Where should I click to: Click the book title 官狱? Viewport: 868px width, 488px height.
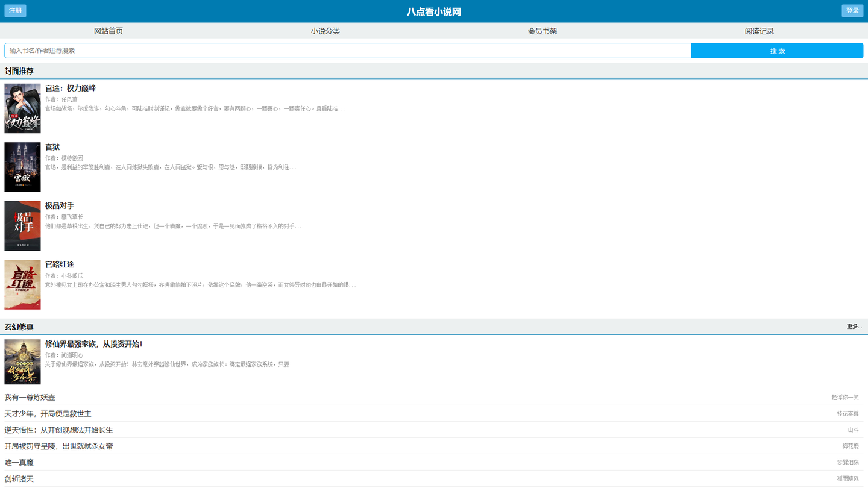pyautogui.click(x=52, y=147)
